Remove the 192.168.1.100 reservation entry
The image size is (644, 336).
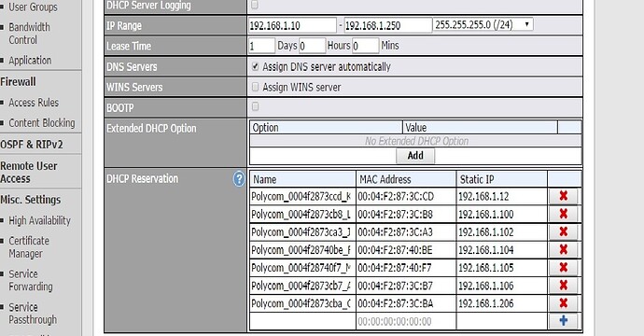[563, 214]
